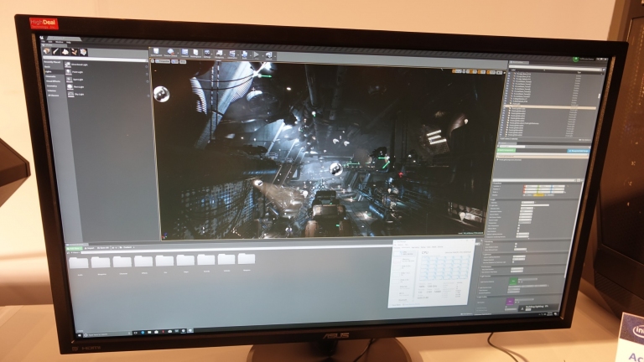Open the Cinematics dropdown arrow

tap(238, 55)
